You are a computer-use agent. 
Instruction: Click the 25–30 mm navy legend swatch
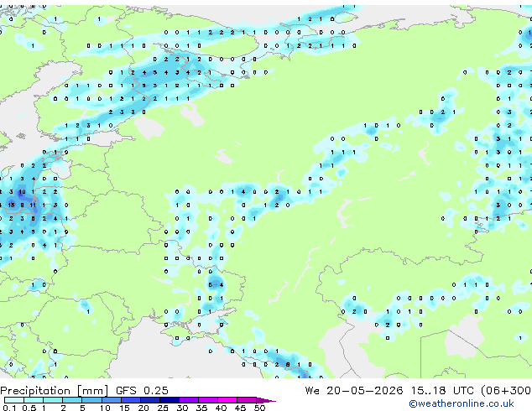coord(169,400)
